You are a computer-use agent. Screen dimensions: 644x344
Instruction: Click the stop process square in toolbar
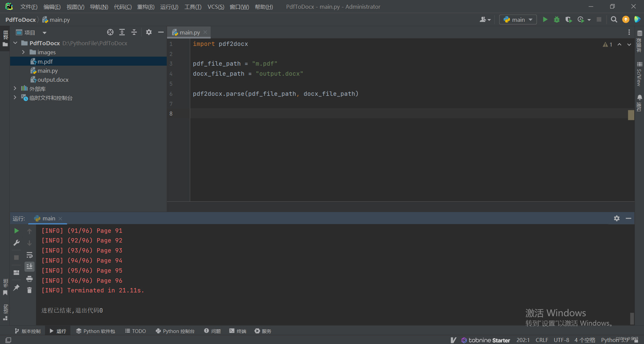point(599,19)
